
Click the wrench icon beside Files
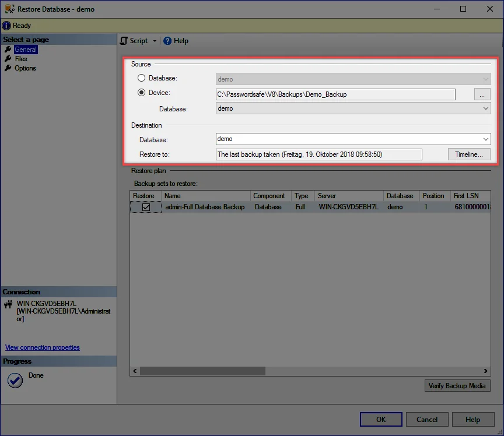tap(8, 59)
